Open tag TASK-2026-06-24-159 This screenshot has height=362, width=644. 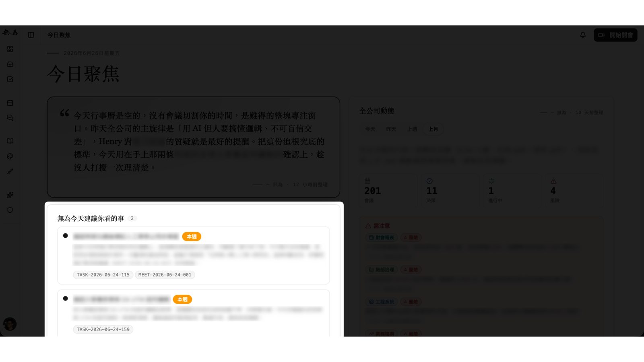pyautogui.click(x=103, y=329)
